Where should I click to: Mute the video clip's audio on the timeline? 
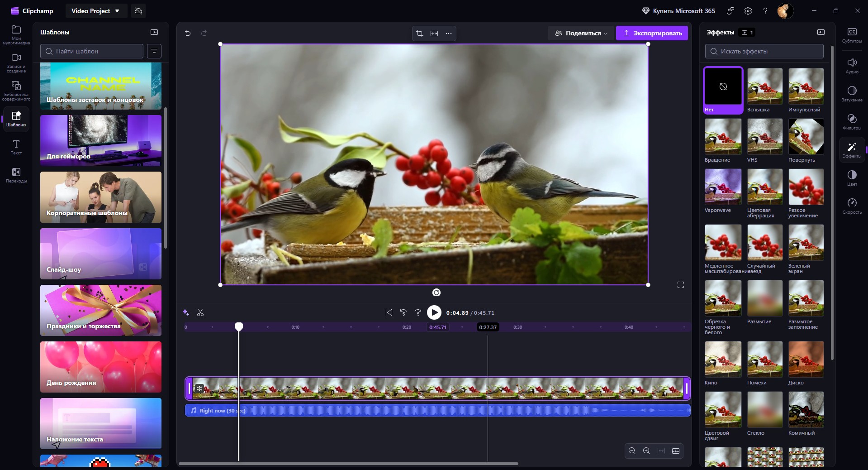click(x=199, y=388)
